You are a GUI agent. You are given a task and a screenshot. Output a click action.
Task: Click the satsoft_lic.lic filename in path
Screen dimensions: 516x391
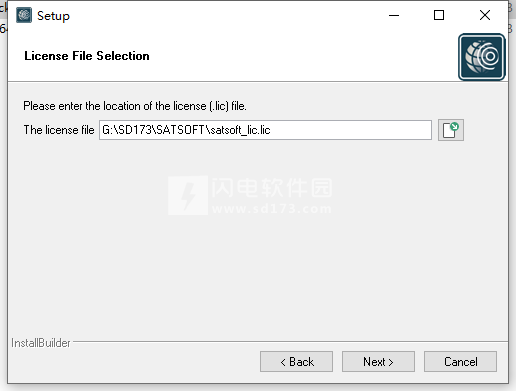click(x=240, y=130)
